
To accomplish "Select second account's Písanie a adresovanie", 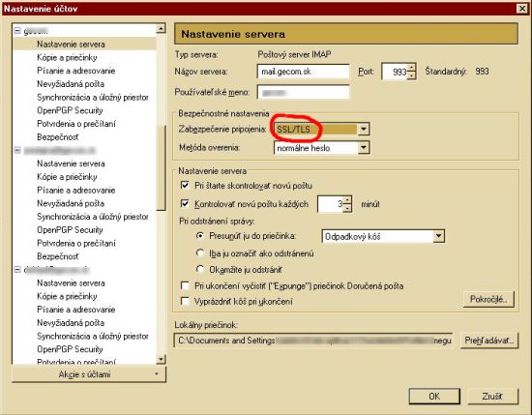I will pyautogui.click(x=76, y=190).
